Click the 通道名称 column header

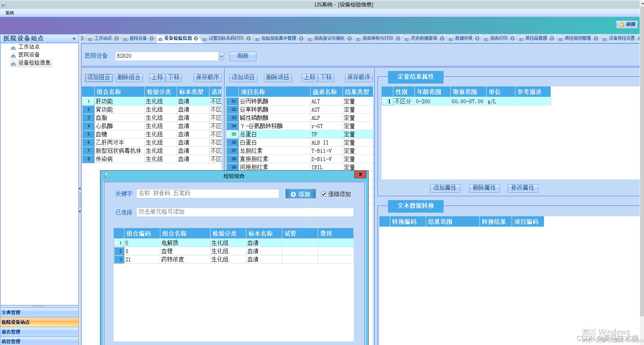tap(326, 92)
